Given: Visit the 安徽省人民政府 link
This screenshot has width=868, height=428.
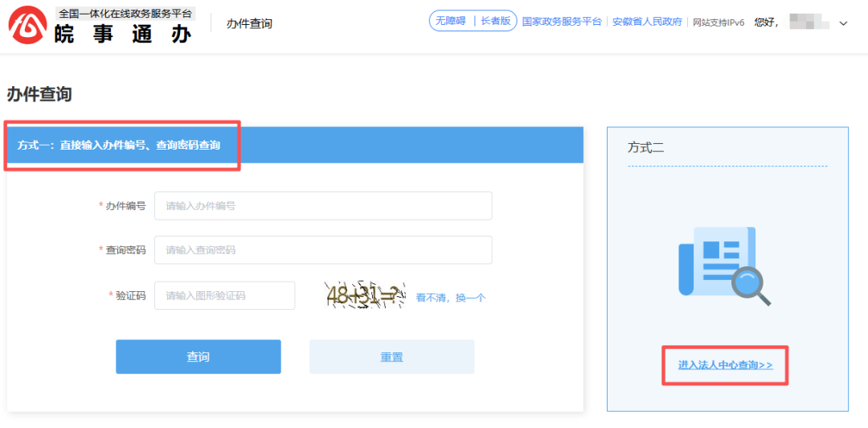Looking at the screenshot, I should [647, 22].
